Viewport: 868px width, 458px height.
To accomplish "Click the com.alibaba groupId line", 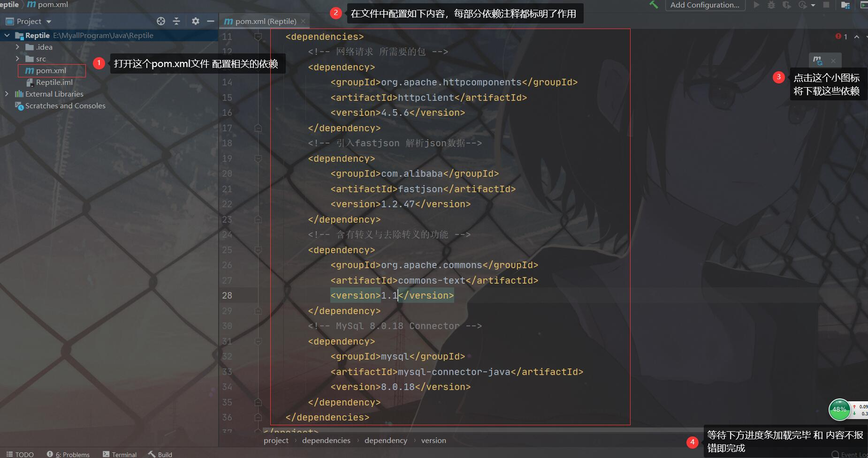I will coord(415,173).
